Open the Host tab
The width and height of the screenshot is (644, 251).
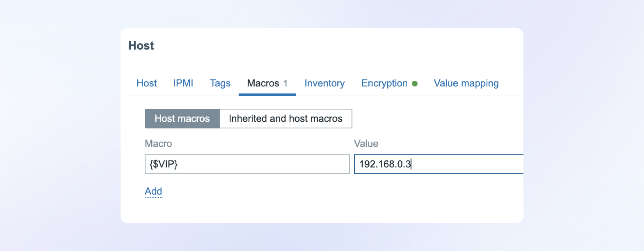click(x=147, y=83)
